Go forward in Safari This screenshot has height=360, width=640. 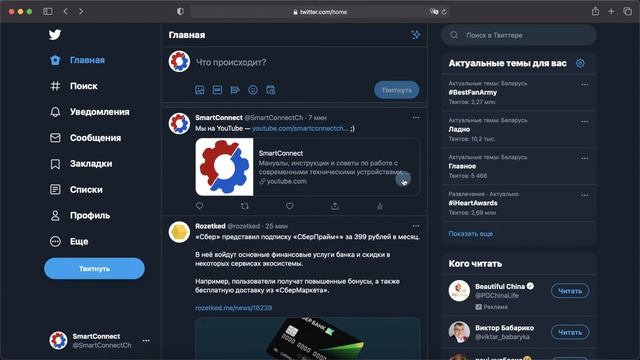point(81,11)
